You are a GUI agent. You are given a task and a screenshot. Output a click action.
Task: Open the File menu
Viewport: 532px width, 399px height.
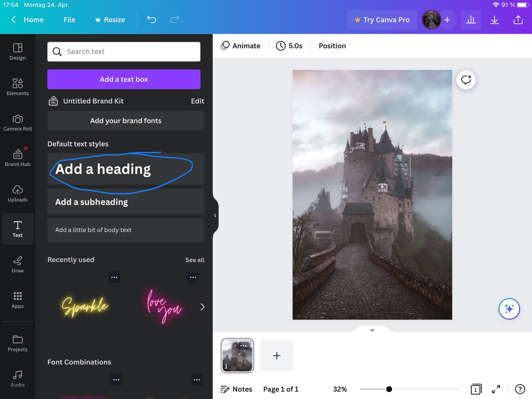69,20
